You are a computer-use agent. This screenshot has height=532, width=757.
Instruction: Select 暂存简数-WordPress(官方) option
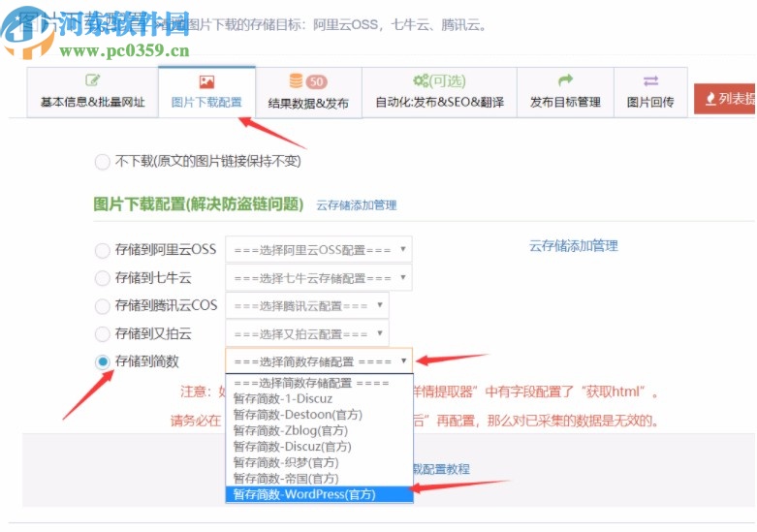point(319,494)
